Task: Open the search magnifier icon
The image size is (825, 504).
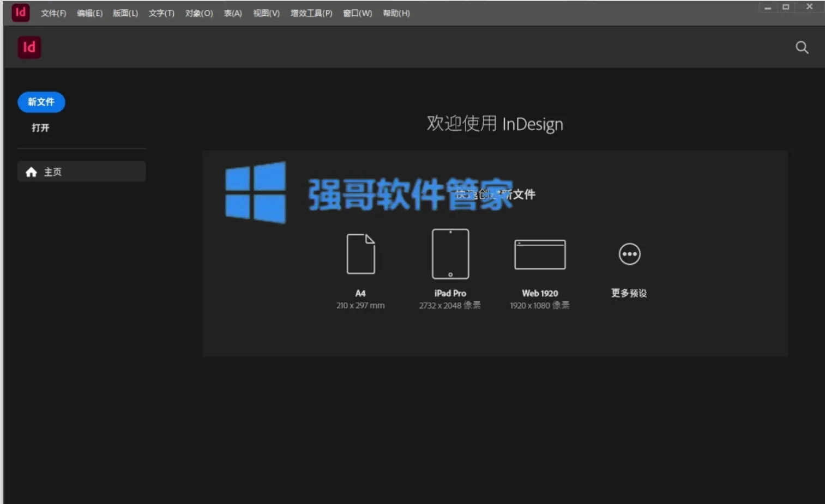Action: click(802, 47)
